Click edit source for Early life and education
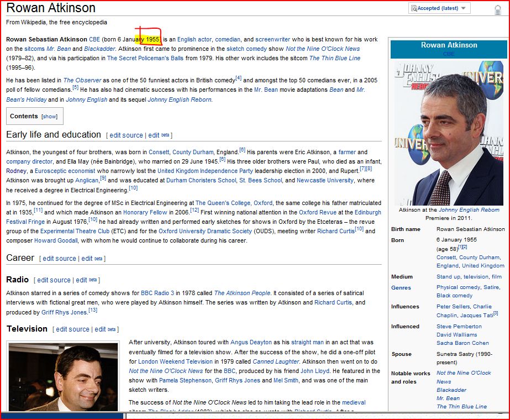 (x=126, y=135)
